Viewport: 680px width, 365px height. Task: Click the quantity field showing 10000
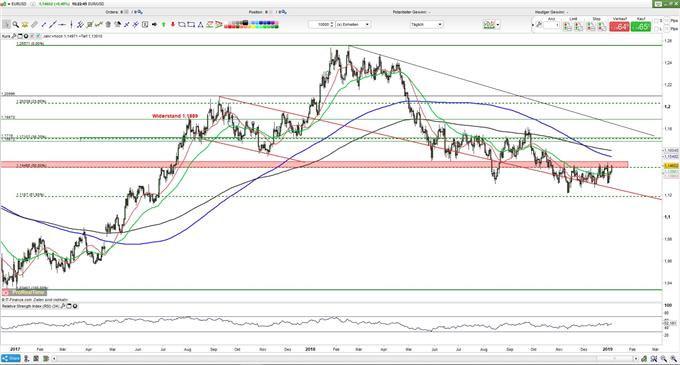click(x=321, y=25)
